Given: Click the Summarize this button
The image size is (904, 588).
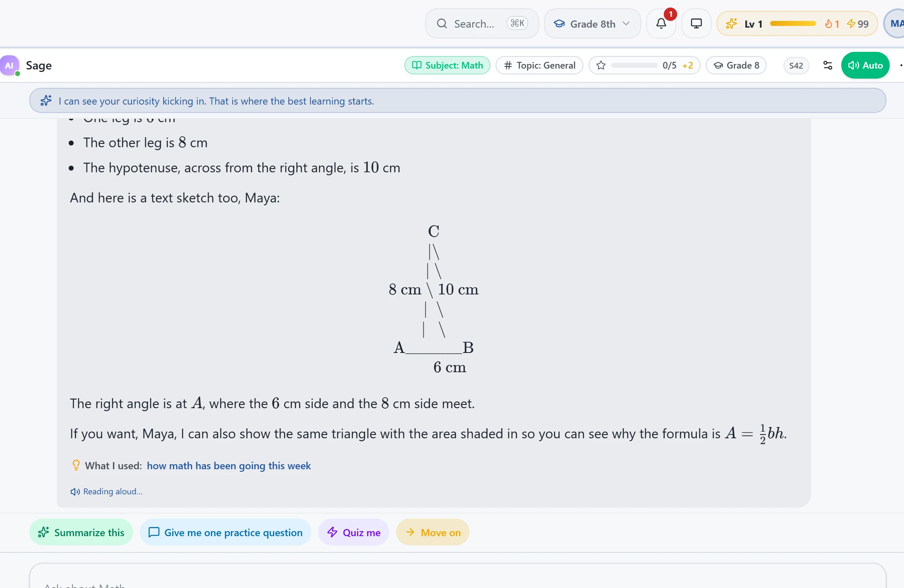Looking at the screenshot, I should click(x=81, y=532).
